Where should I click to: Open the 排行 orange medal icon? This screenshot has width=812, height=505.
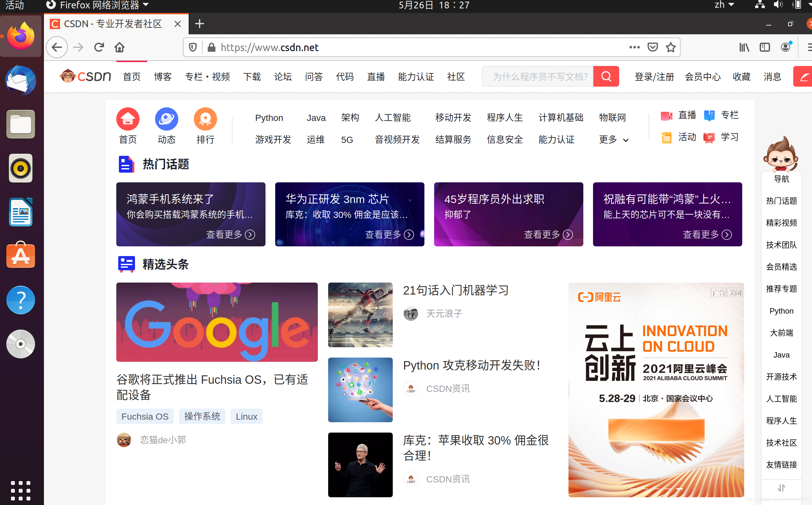[205, 119]
